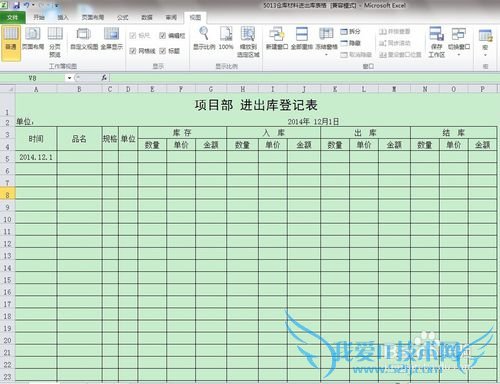Click the 时间 header cell
The image size is (500, 384).
(36, 139)
